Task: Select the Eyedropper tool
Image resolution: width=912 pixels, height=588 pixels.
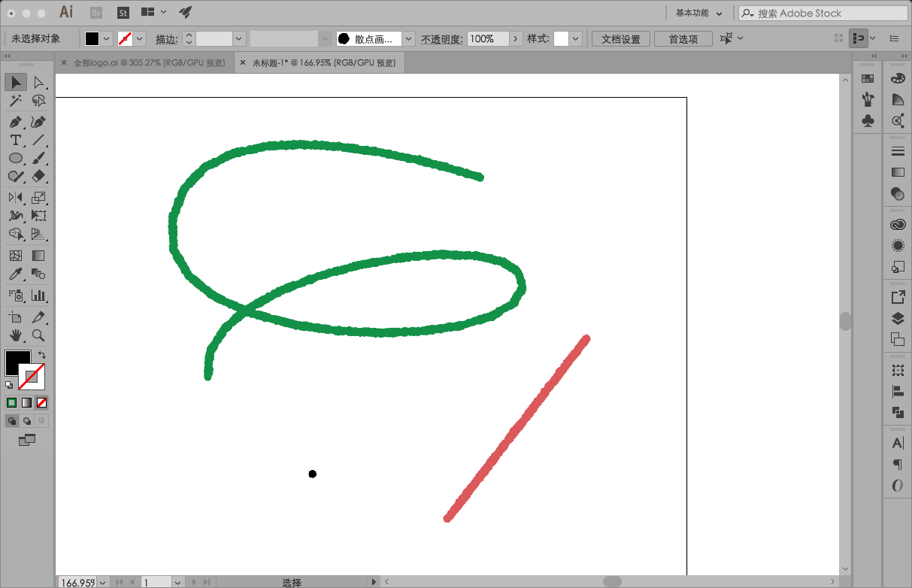Action: point(16,274)
